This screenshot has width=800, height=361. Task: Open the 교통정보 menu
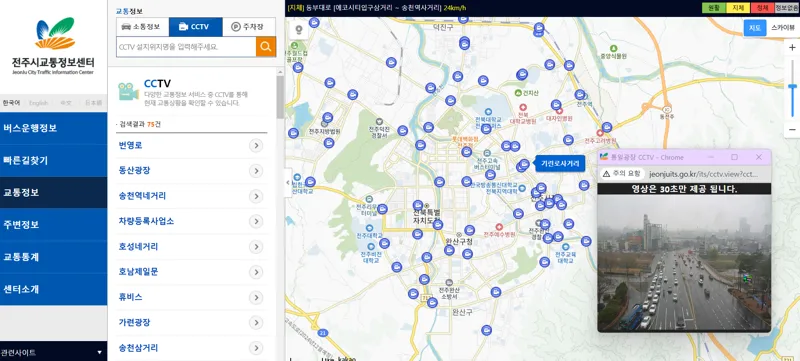pyautogui.click(x=53, y=193)
